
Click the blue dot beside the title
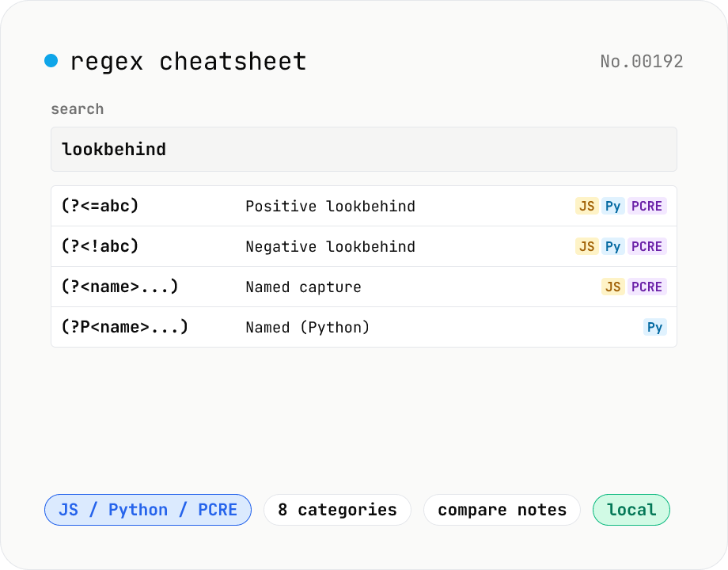[51, 60]
